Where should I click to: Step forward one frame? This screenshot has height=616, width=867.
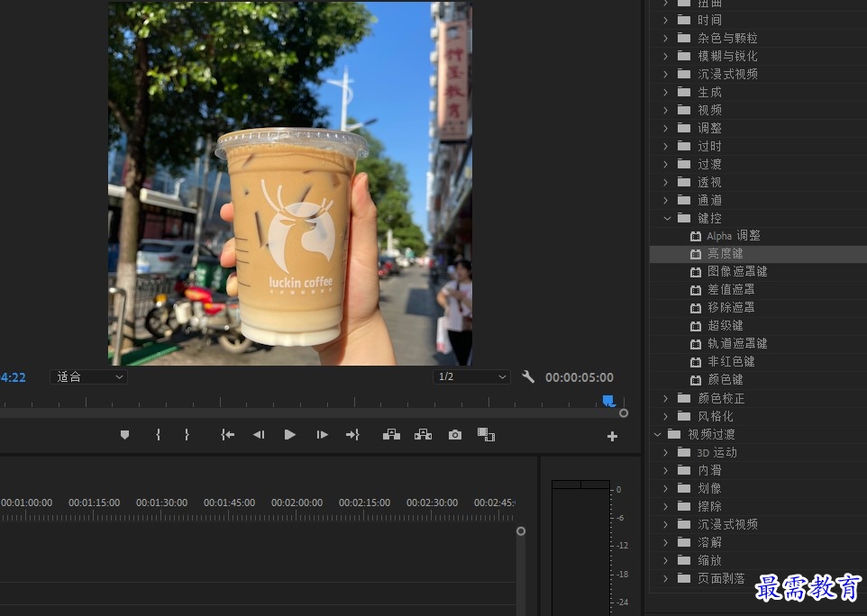pos(322,435)
